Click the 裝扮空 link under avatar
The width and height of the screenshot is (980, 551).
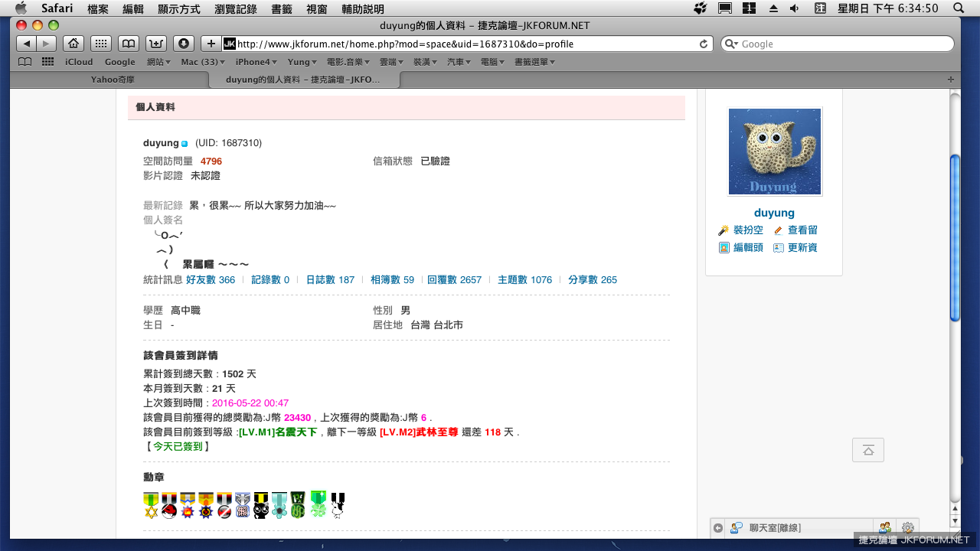coord(746,230)
